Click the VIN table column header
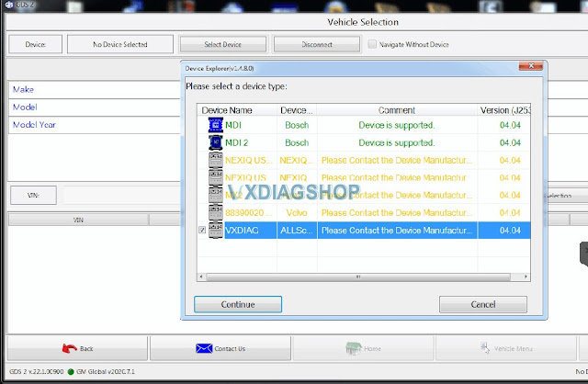The image size is (588, 384). click(78, 220)
